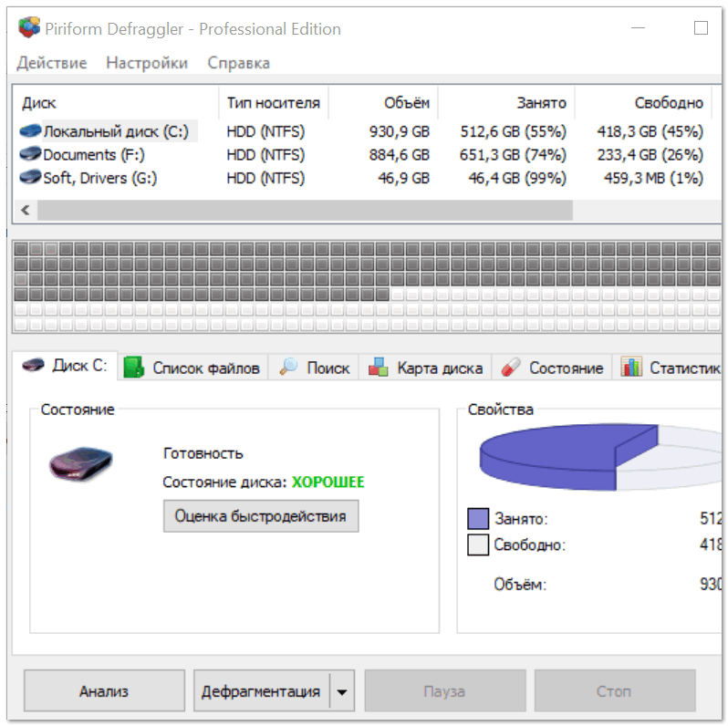Switch to the Поиск tab

point(314,368)
